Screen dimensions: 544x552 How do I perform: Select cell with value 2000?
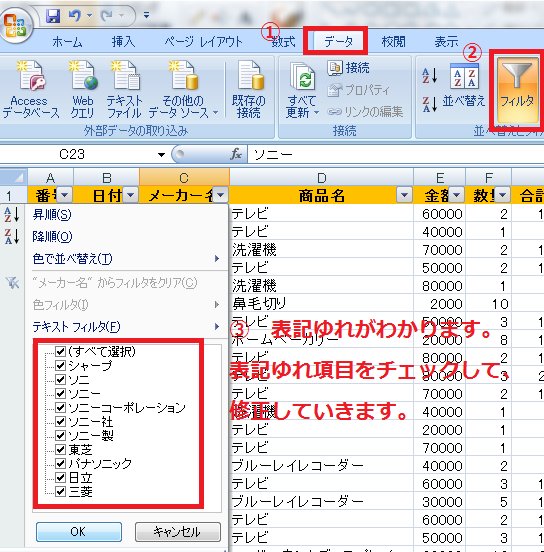point(439,303)
